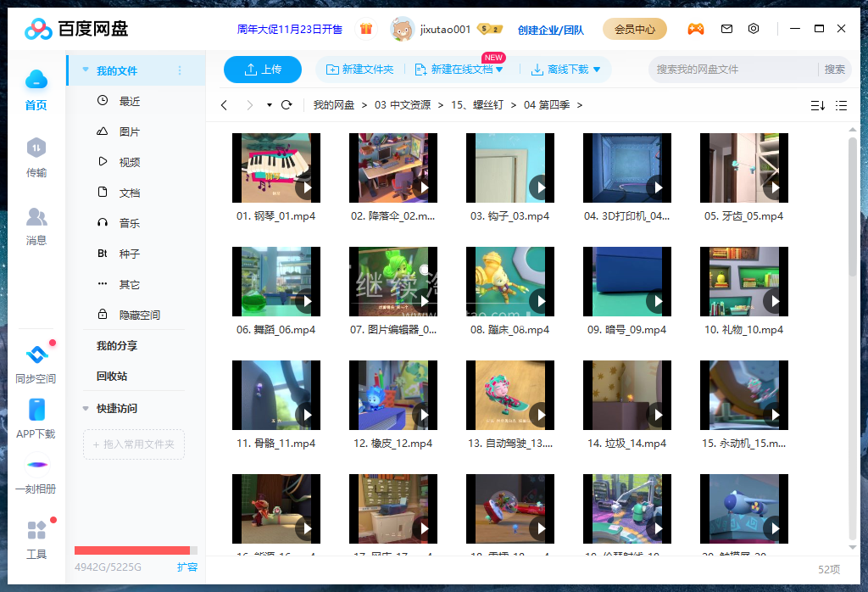The image size is (868, 592).
Task: Click the blue 上传 upload button
Action: (263, 70)
